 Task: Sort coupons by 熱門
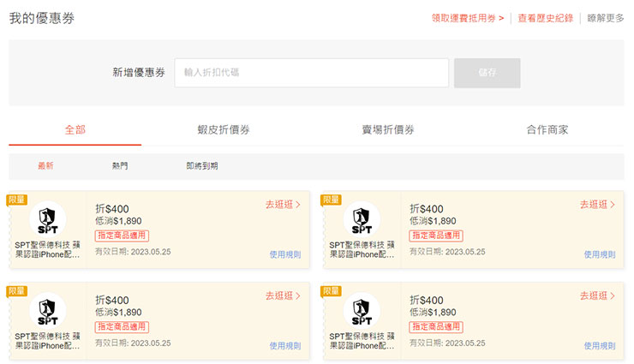tap(120, 166)
